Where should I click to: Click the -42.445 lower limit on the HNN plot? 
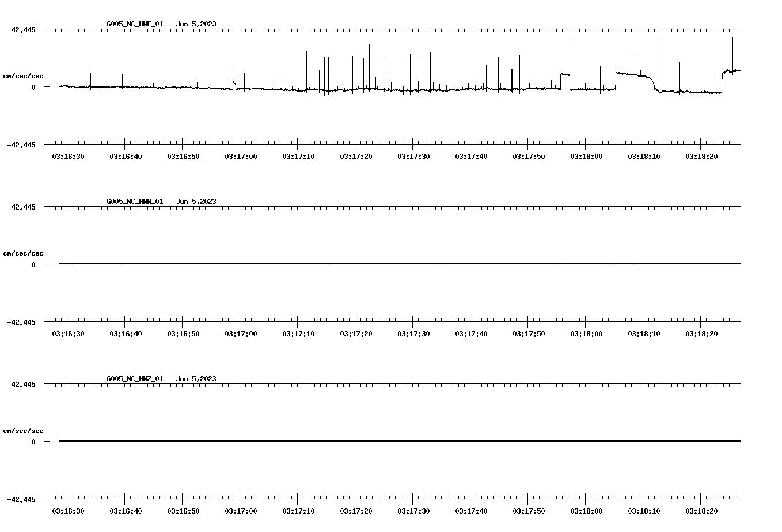click(x=21, y=322)
